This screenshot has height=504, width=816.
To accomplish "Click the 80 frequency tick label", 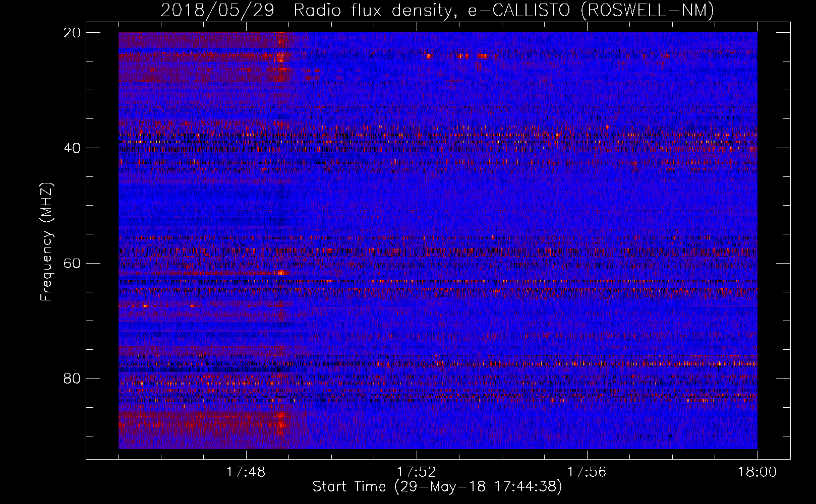I will click(x=72, y=379).
